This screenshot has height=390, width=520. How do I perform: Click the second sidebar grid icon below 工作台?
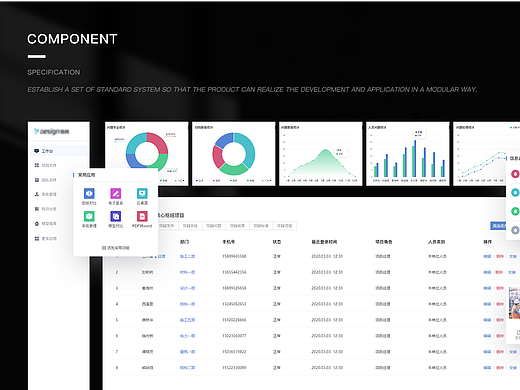coord(37,165)
